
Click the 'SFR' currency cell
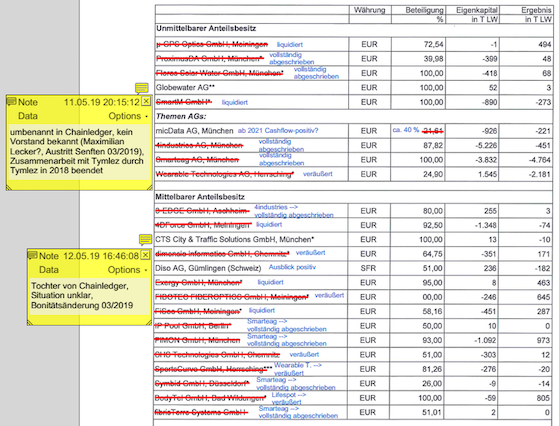368,268
